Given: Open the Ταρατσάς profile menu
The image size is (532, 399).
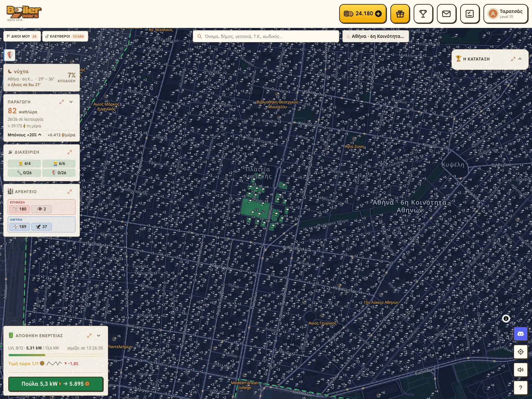Looking at the screenshot, I should tap(506, 14).
